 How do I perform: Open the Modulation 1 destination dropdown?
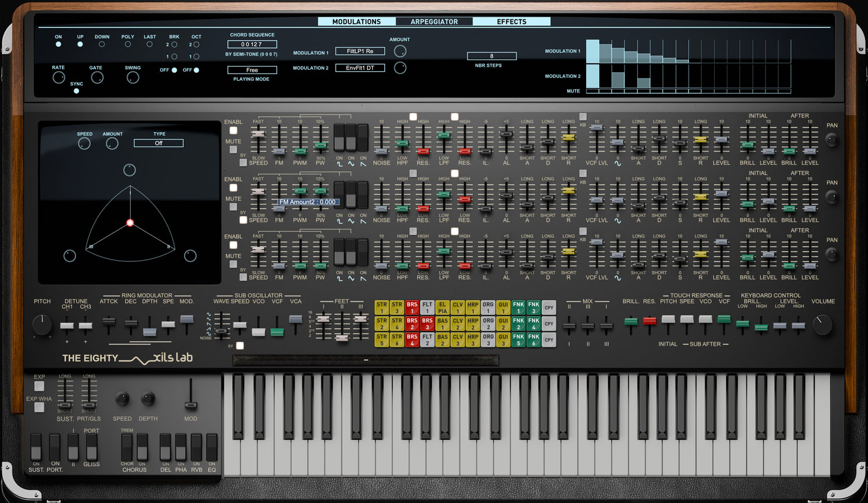[360, 51]
